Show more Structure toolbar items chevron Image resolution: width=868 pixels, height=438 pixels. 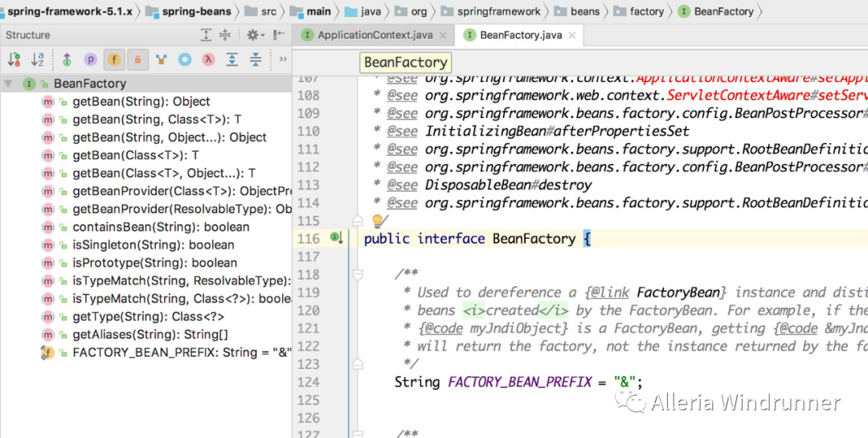point(283,59)
